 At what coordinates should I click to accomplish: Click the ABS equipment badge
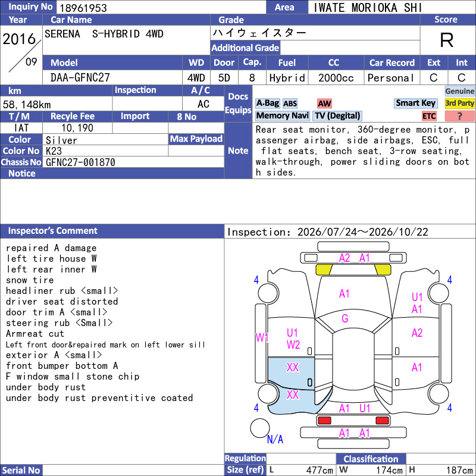[x=290, y=104]
